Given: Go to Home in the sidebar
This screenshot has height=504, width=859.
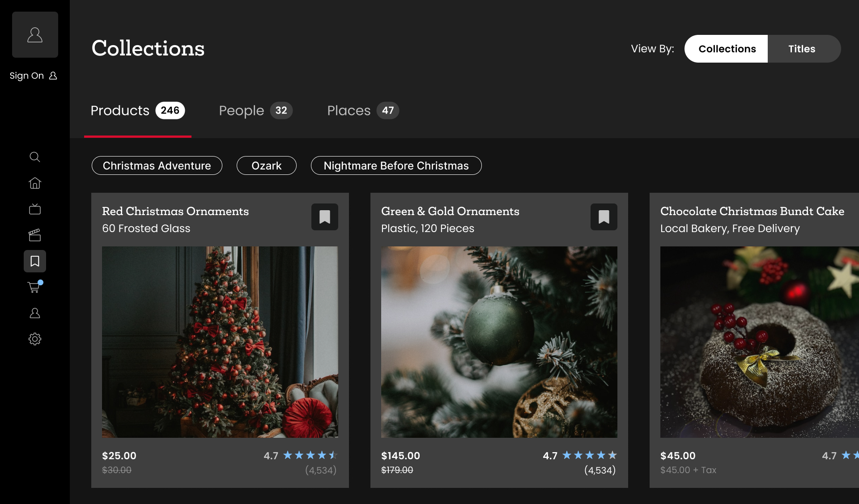Looking at the screenshot, I should [35, 183].
